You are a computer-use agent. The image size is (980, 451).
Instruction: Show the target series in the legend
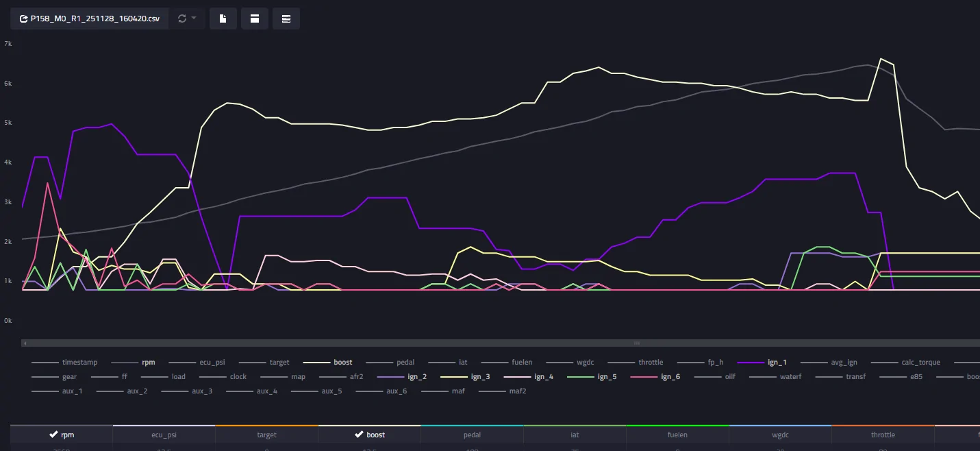[264, 362]
